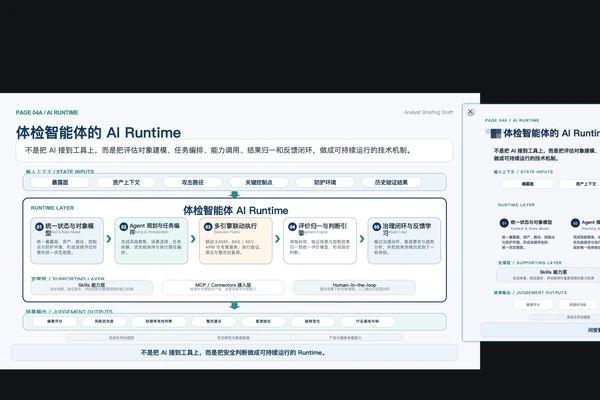Click the subtitle box beginning 不是把 AI 接到工具上，而是把评估对象
The image size is (600, 400).
pyautogui.click(x=234, y=150)
